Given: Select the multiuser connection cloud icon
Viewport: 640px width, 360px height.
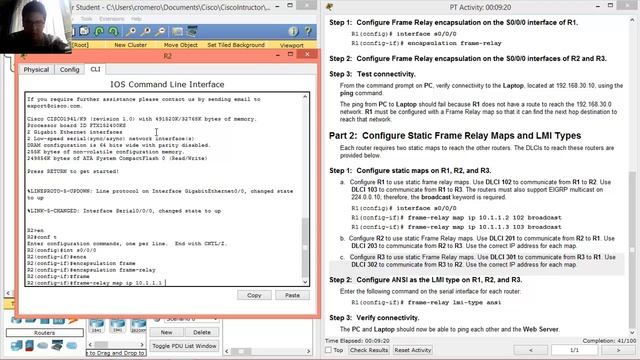Looking at the screenshot, I should 71,346.
